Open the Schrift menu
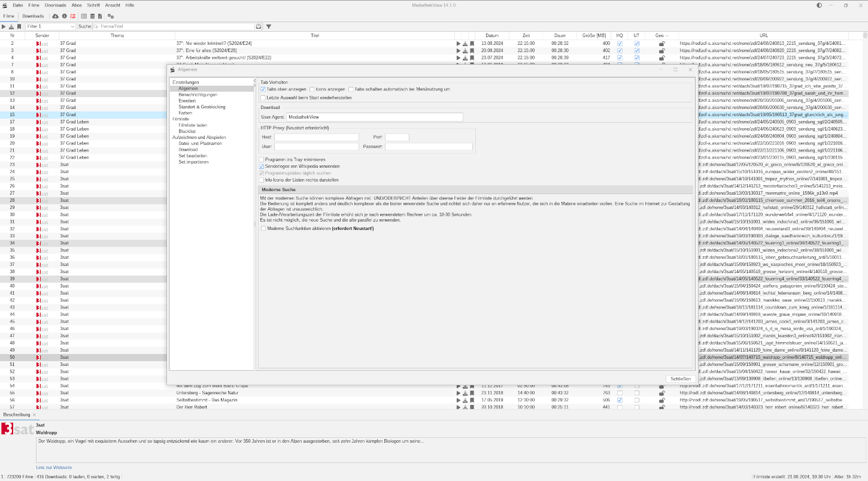The image size is (868, 481). 93,5
